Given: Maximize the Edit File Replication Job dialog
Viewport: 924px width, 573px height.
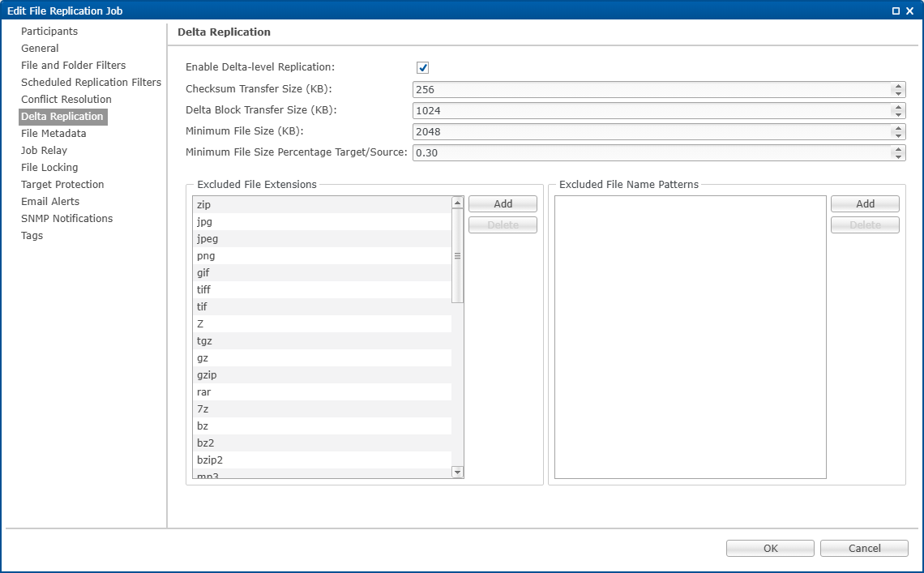Looking at the screenshot, I should coord(896,11).
